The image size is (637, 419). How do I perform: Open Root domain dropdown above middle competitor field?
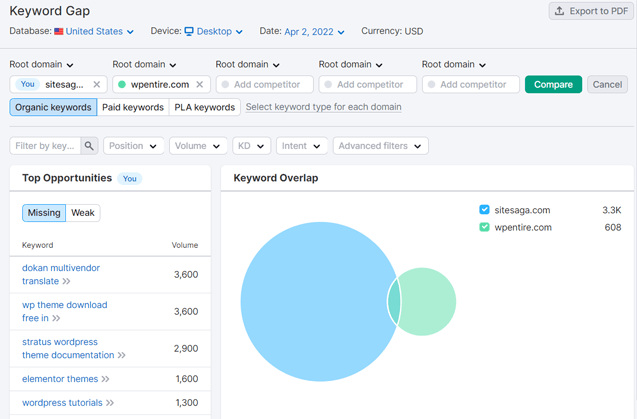point(350,65)
